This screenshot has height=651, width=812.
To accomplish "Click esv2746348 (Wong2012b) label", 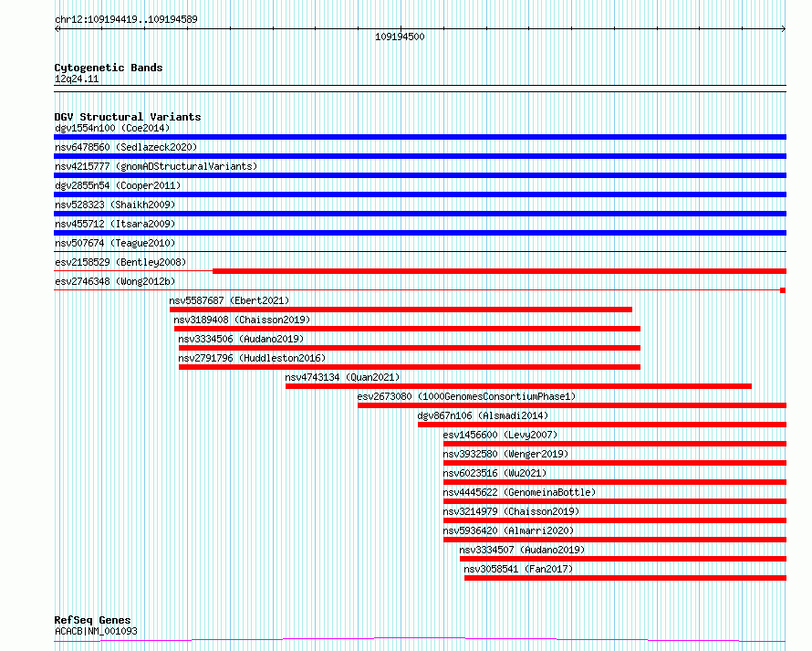I will 115,281.
